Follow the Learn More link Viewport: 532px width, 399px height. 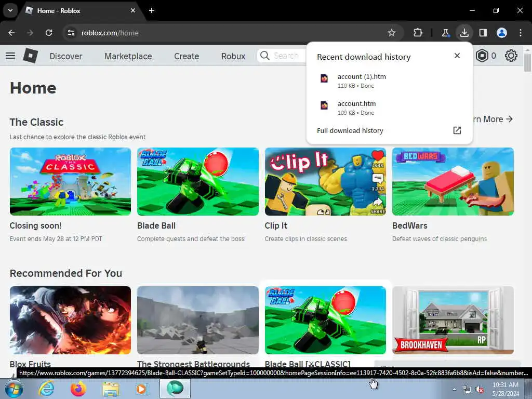(493, 119)
